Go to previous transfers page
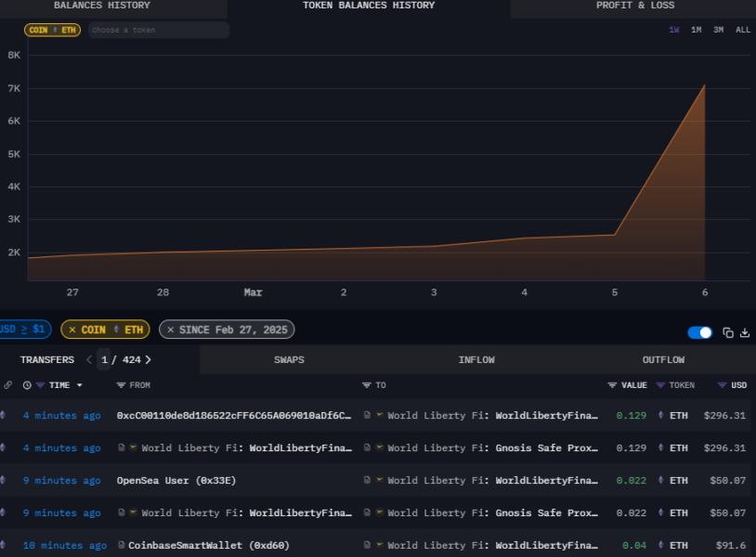Image resolution: width=756 pixels, height=557 pixels. coord(89,360)
